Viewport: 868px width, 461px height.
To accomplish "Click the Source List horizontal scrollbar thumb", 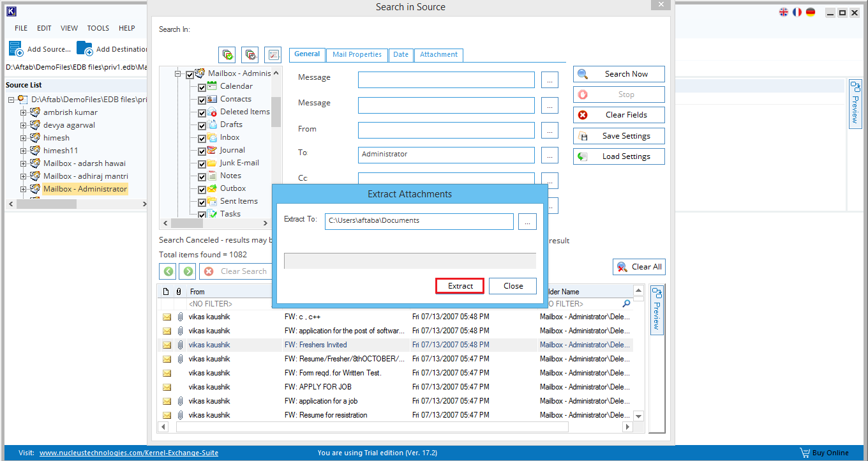I will click(46, 204).
